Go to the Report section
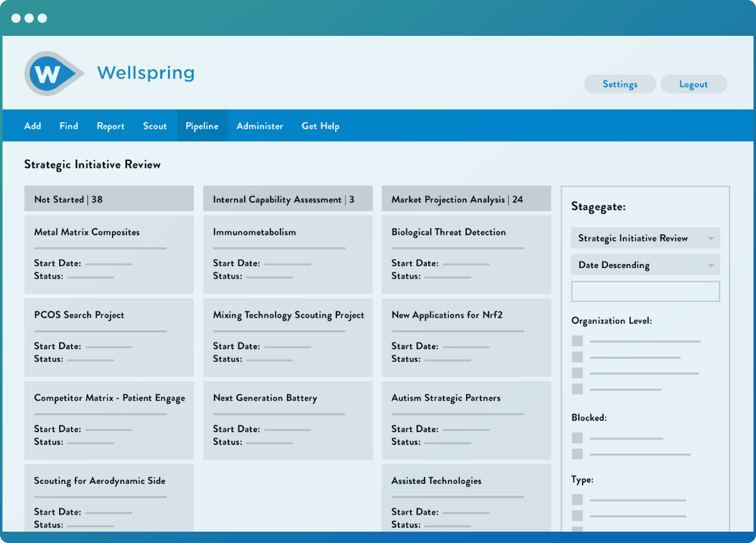Screen dimensions: 756x543 click(x=111, y=126)
